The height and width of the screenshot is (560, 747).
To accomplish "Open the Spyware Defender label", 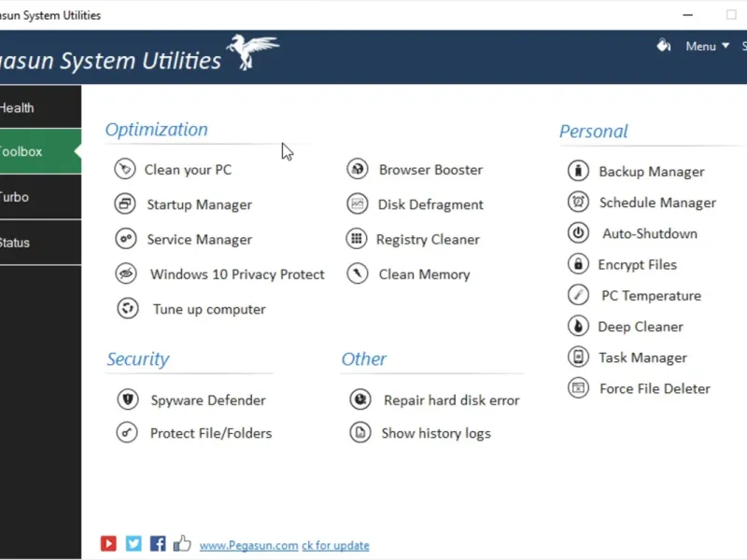I will (x=208, y=400).
